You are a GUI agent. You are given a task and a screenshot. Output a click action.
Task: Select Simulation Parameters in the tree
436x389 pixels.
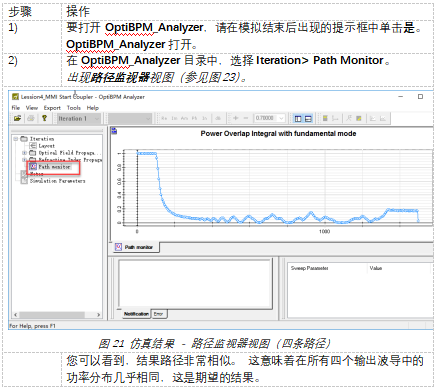coord(57,181)
